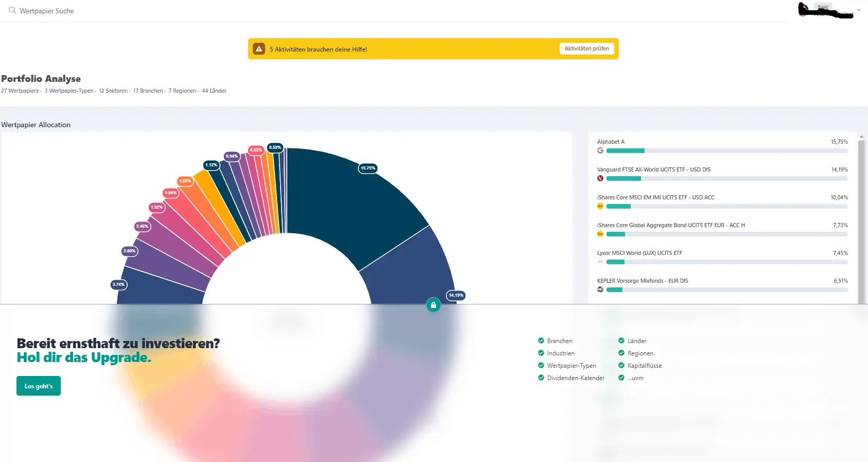The image size is (868, 462).
Task: Click the checkmark icon beside Kapitalflüsse
Action: [x=621, y=365]
